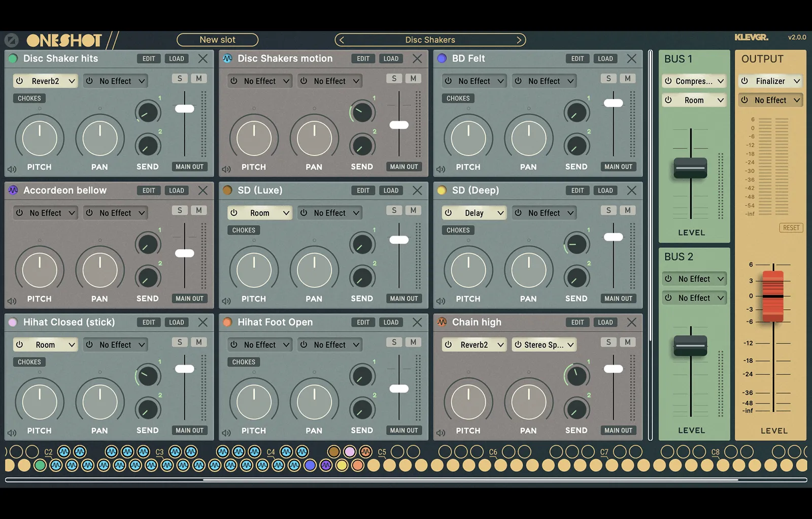Toggle power of Room effect on SD (Luxe)
Viewport: 812px width, 519px height.
[x=234, y=213]
